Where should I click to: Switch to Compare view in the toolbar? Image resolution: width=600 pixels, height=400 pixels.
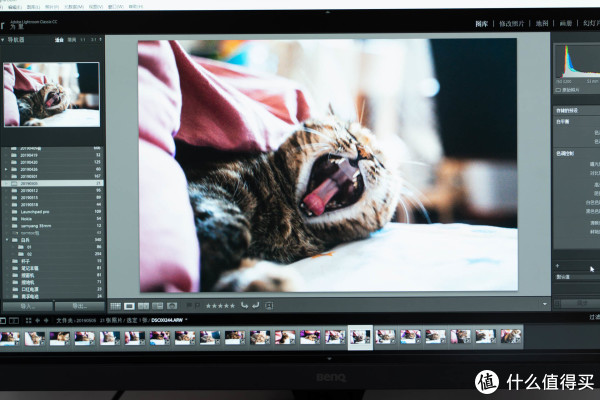[x=144, y=305]
